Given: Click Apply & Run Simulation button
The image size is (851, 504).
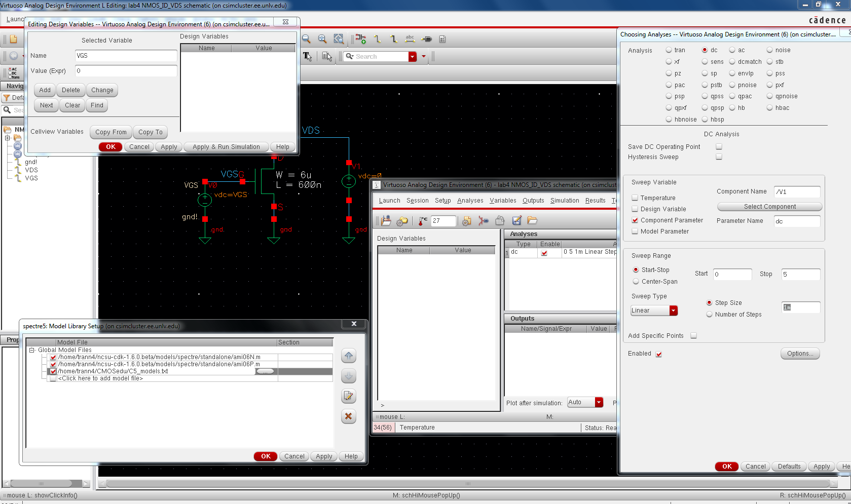Looking at the screenshot, I should click(226, 147).
